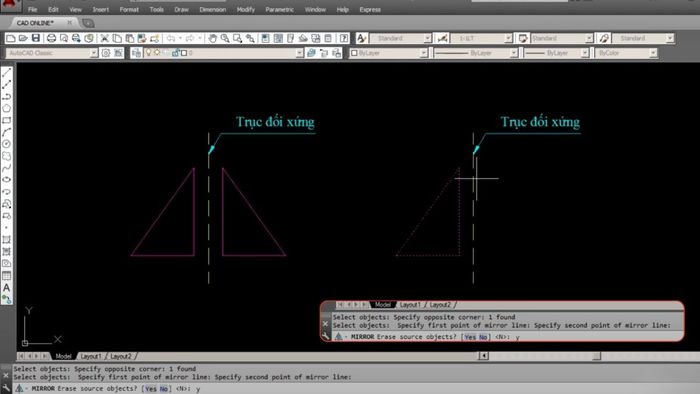Image resolution: width=700 pixels, height=394 pixels.
Task: Select the Ellipse tool
Action: pos(7,180)
